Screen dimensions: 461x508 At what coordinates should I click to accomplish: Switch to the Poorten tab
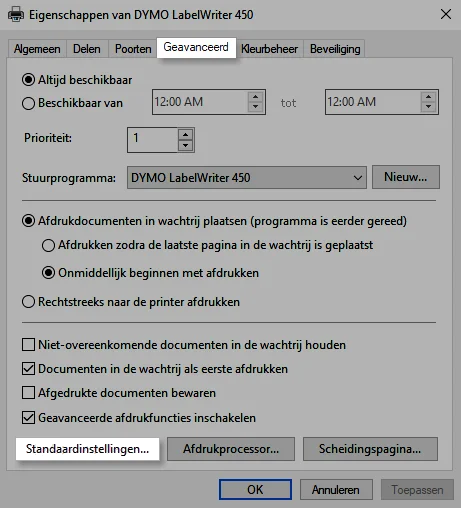click(x=133, y=49)
